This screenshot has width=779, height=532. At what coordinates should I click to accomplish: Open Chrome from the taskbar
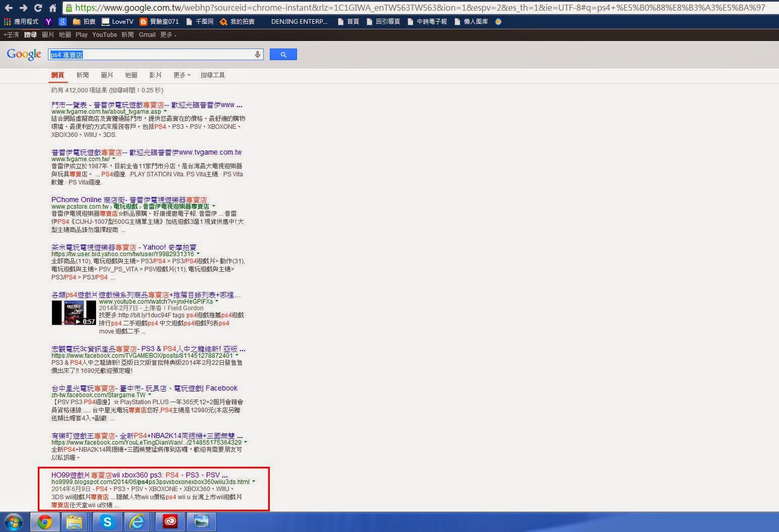[45, 522]
